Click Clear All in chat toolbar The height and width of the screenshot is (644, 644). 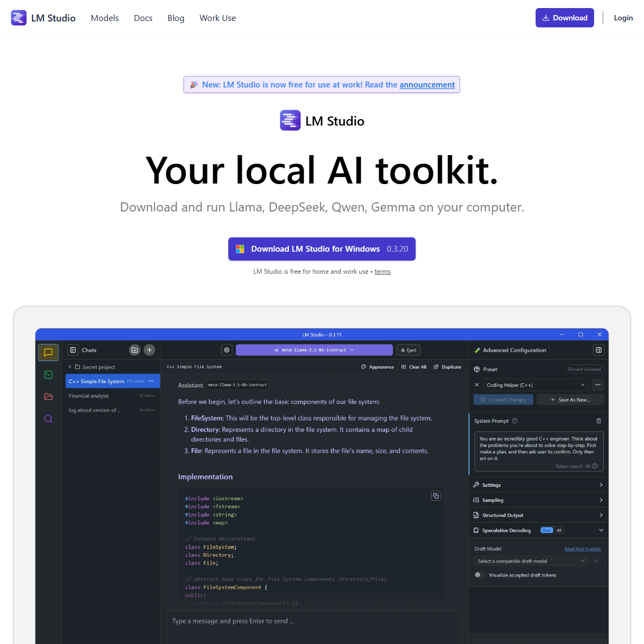click(x=414, y=367)
